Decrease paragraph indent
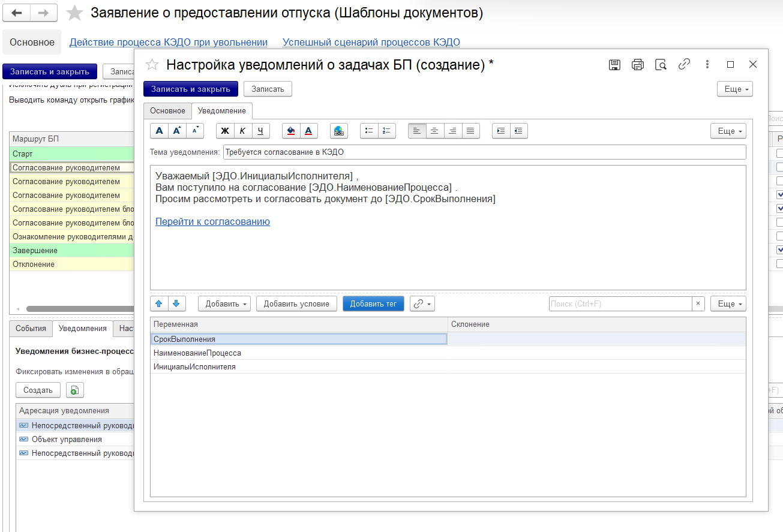This screenshot has height=532, width=783. pos(519,131)
